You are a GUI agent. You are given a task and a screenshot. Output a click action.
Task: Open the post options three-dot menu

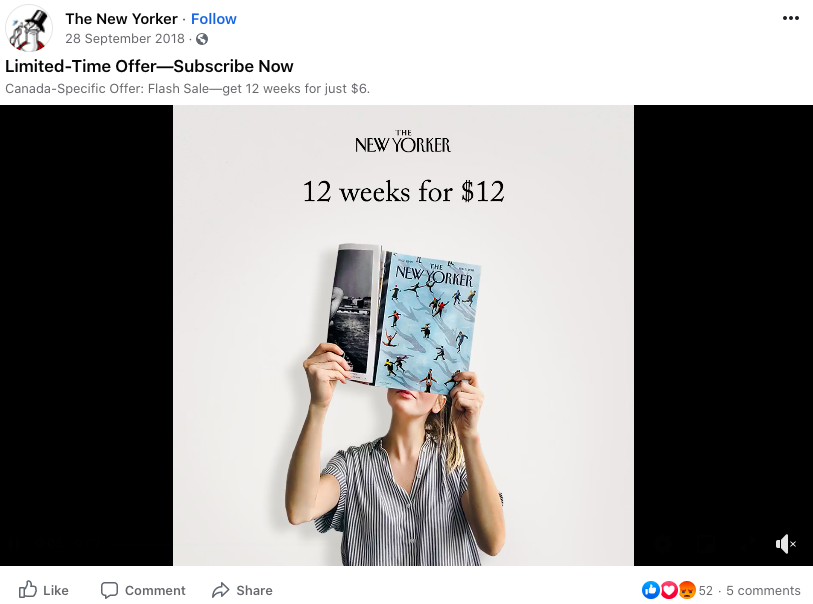[790, 18]
